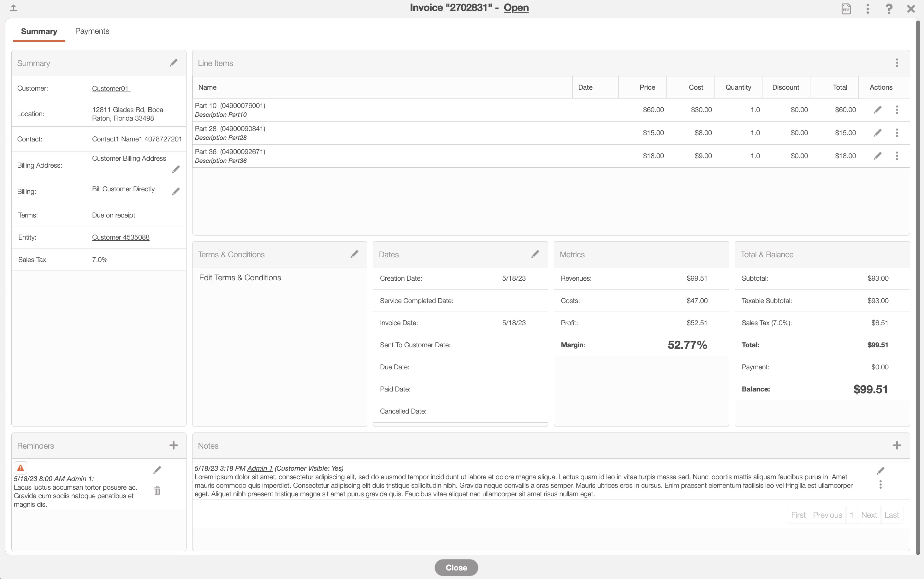Add a new reminder with plus icon
This screenshot has width=924, height=579.
coord(173,445)
